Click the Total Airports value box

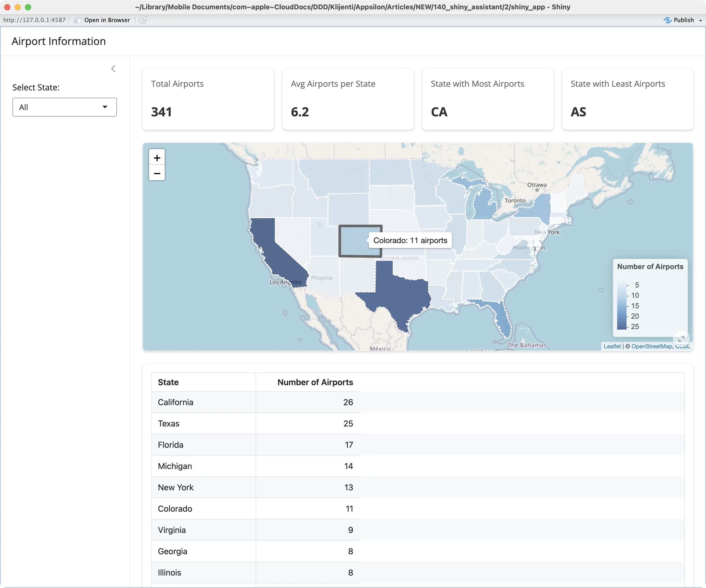tap(208, 99)
